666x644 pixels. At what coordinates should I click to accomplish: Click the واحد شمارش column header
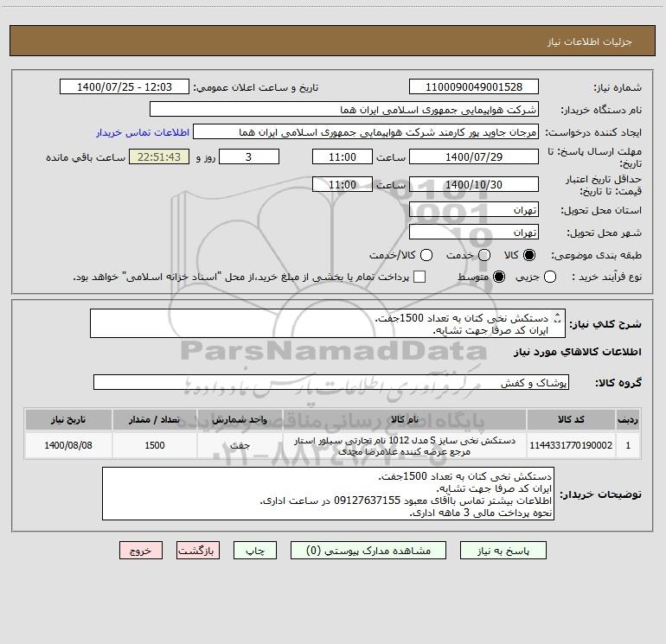coord(240,419)
